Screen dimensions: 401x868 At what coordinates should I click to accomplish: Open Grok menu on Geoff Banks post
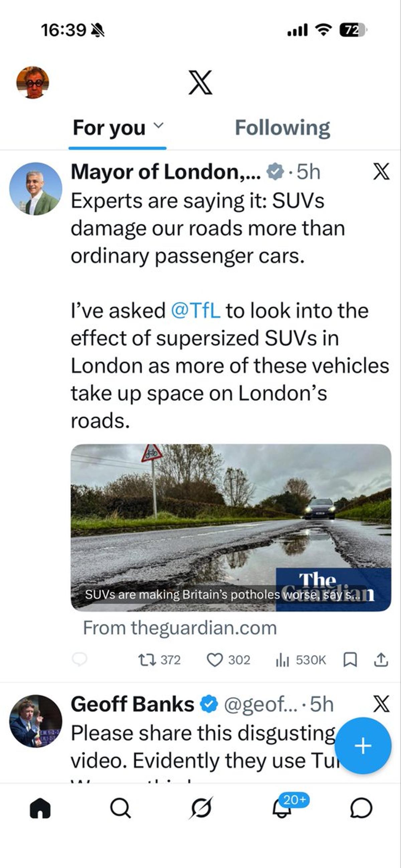(381, 704)
